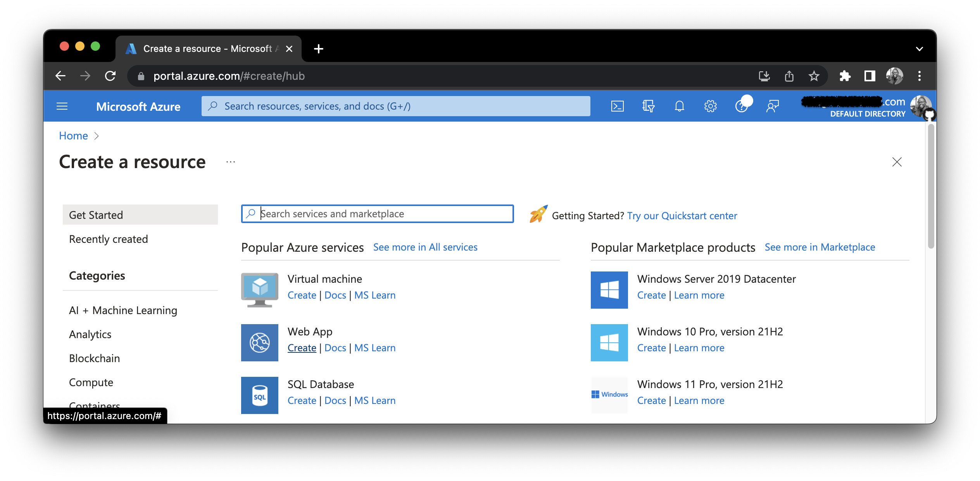Click See more in Marketplace
Viewport: 980px width, 481px height.
pos(820,247)
